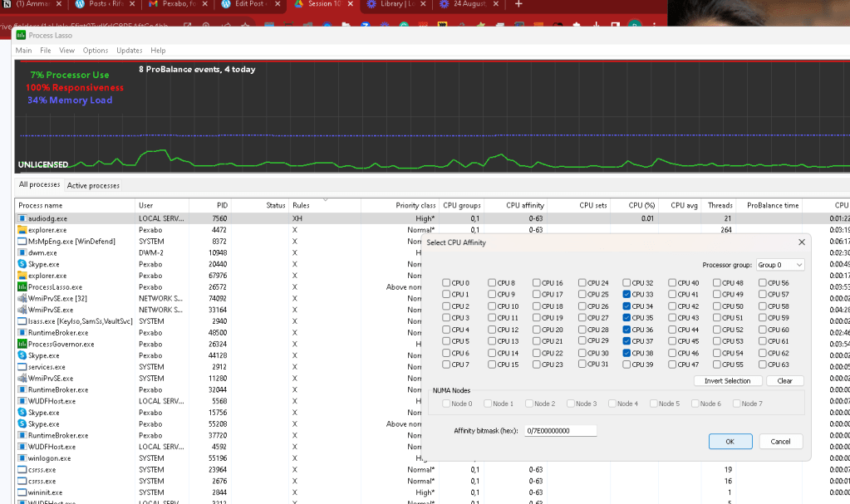Image resolution: width=850 pixels, height=504 pixels.
Task: Check the CPU 24 checkbox
Action: [x=582, y=282]
